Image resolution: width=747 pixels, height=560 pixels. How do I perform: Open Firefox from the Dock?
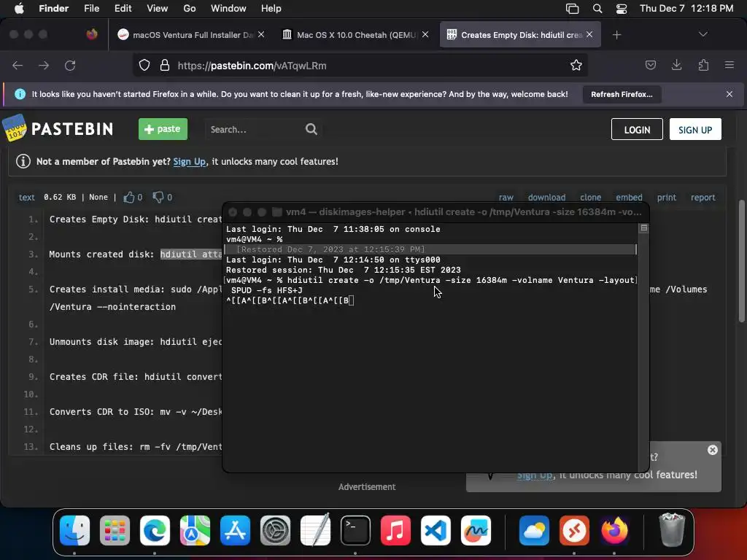coord(614,531)
